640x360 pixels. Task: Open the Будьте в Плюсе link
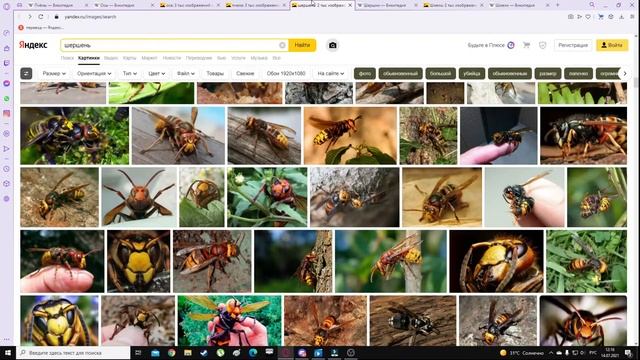click(486, 45)
